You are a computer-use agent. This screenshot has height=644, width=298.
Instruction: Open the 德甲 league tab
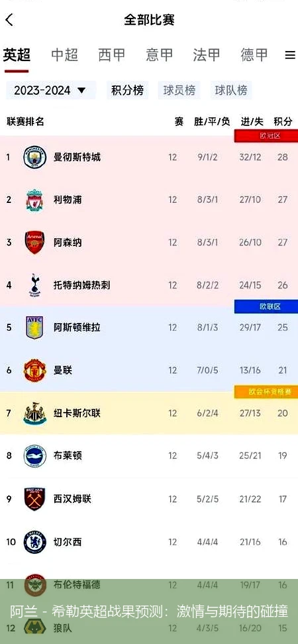254,54
